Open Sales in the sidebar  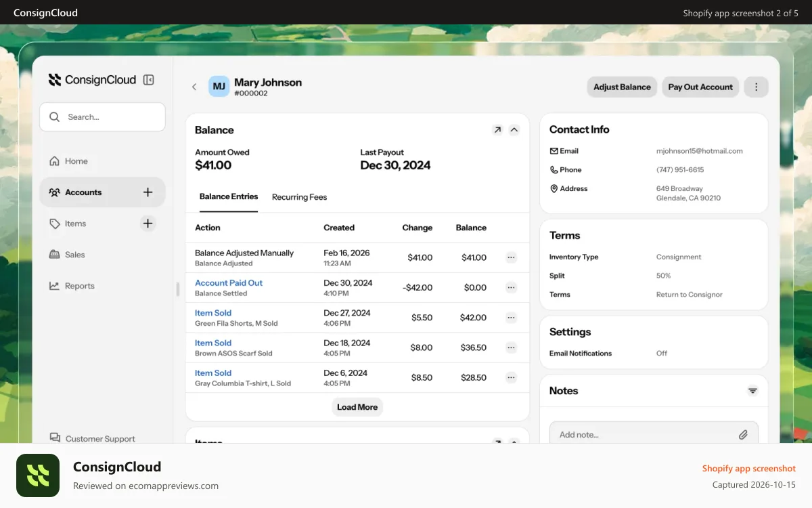(102, 255)
